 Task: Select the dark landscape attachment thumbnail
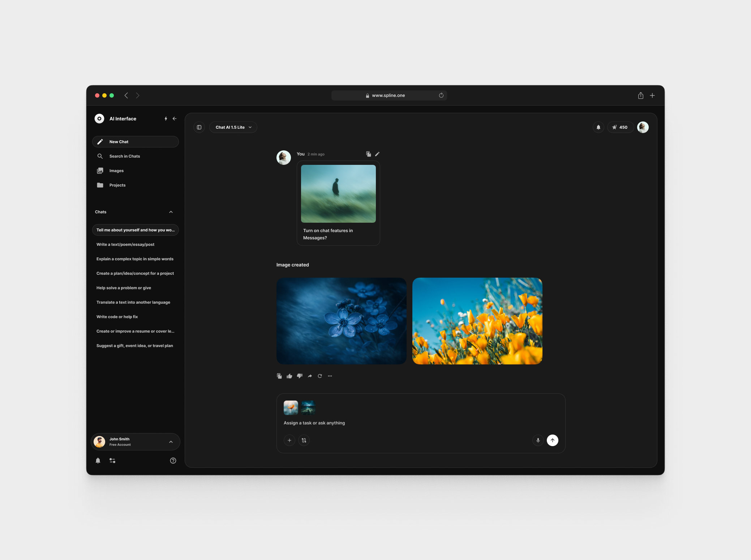[308, 408]
